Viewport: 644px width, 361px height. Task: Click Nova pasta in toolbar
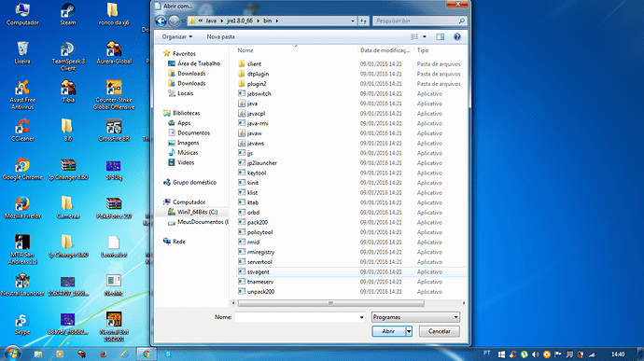click(x=220, y=36)
